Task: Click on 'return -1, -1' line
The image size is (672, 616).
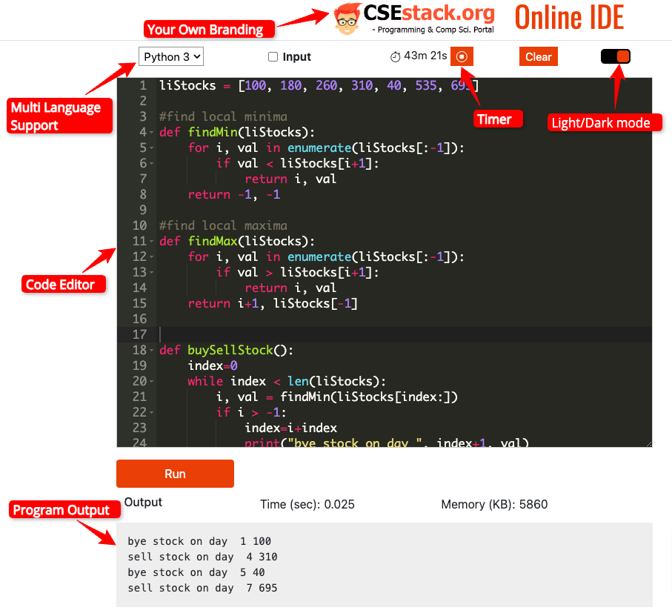Action: click(234, 195)
